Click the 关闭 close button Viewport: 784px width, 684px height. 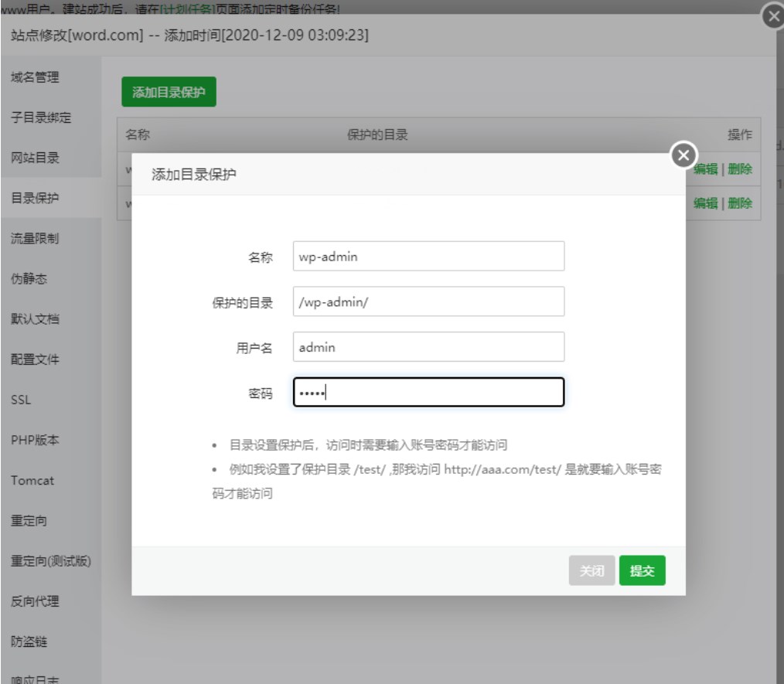tap(591, 570)
